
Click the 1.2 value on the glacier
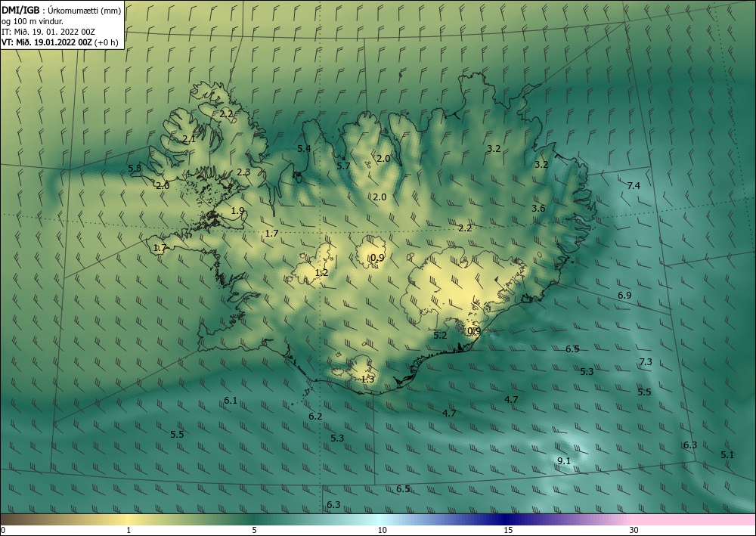(321, 273)
